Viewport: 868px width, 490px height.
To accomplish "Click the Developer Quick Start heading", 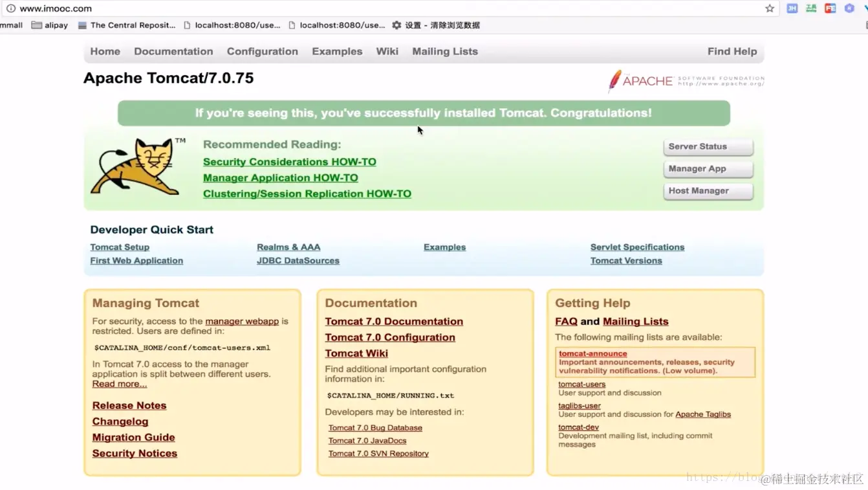I will click(x=152, y=230).
